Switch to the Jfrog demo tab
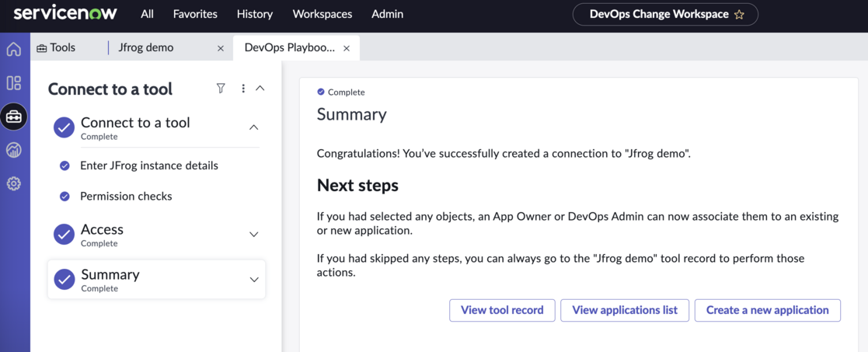The width and height of the screenshot is (868, 352). coord(145,47)
